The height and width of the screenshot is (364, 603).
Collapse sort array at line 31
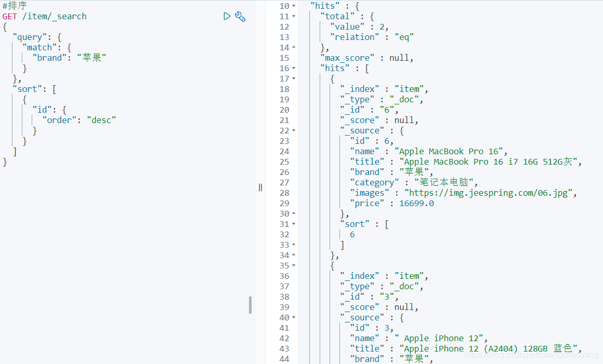294,224
